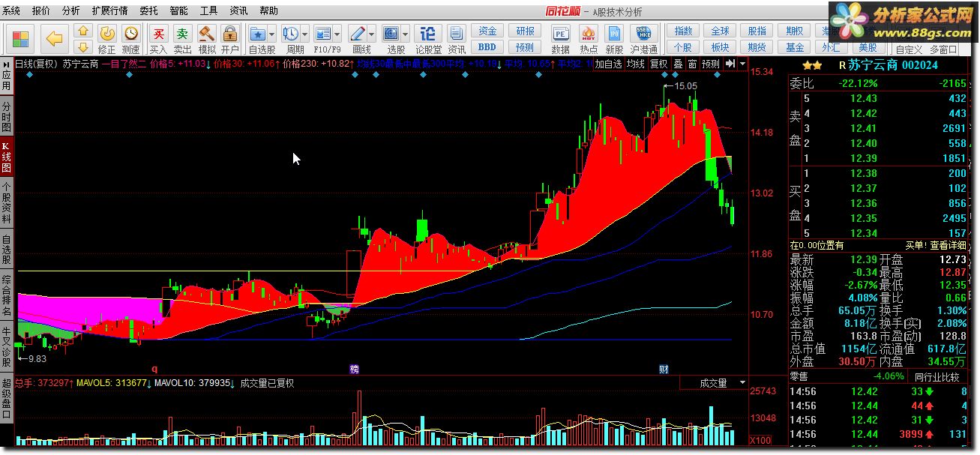Screen dimensions: 980x455
Task: Click the BBD button
Action: coord(488,47)
